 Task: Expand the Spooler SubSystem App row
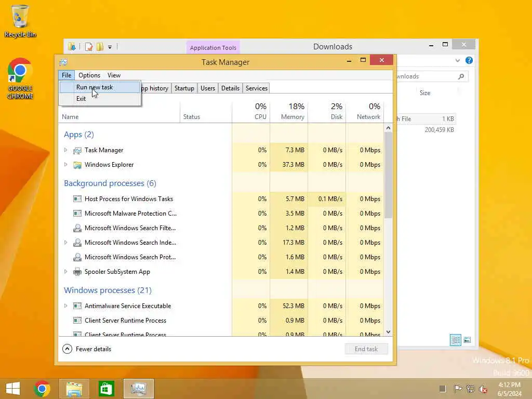[x=66, y=272]
